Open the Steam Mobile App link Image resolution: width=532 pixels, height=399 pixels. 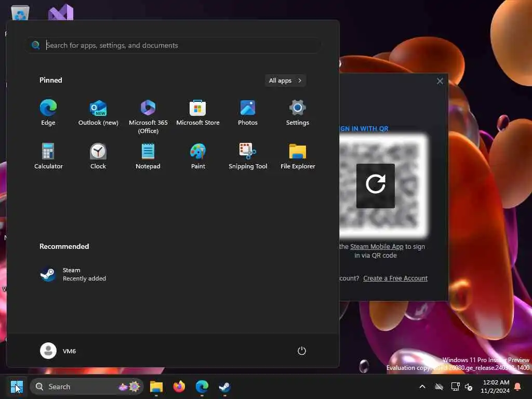click(377, 247)
